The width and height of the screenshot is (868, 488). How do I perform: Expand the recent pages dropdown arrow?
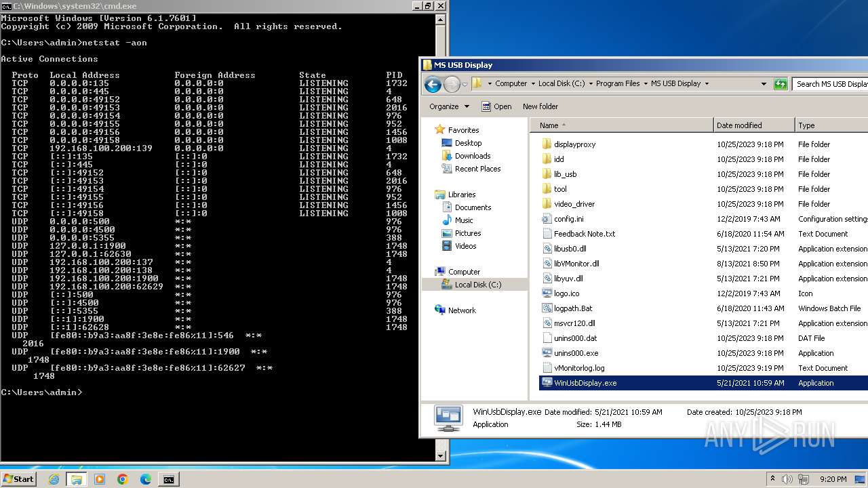(x=464, y=84)
